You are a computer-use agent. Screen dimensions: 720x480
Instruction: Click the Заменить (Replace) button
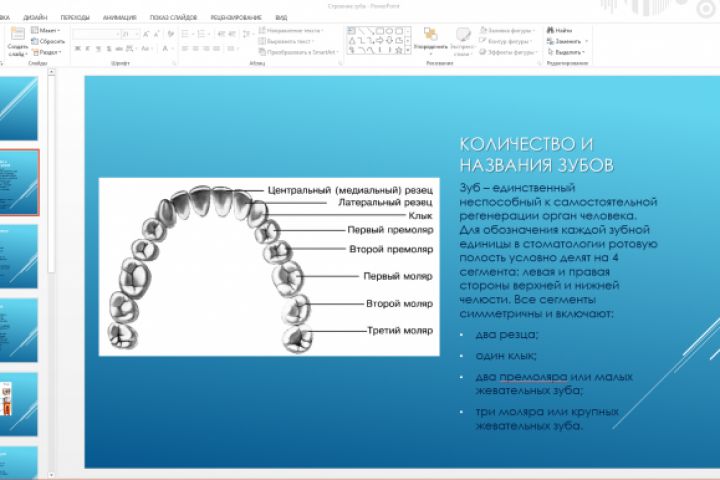pyautogui.click(x=567, y=41)
